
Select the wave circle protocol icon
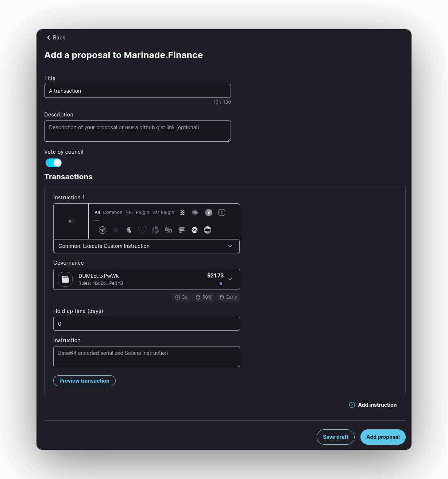pos(208,230)
